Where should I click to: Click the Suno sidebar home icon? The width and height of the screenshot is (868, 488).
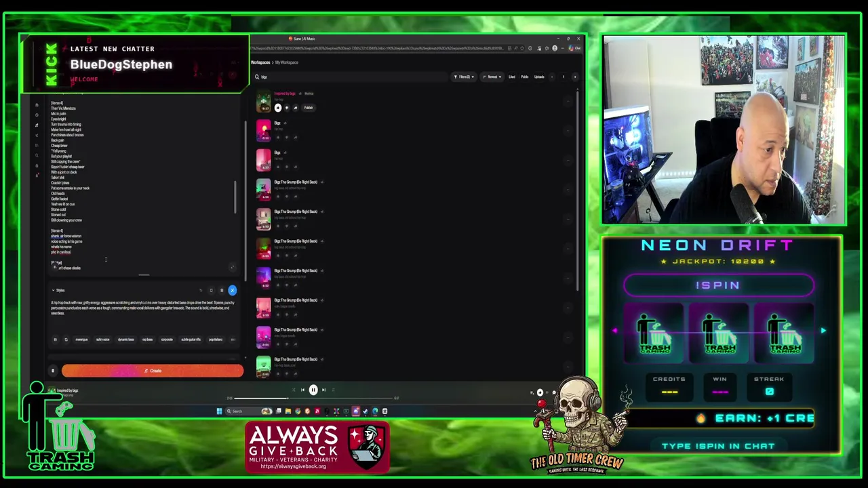pyautogui.click(x=37, y=105)
